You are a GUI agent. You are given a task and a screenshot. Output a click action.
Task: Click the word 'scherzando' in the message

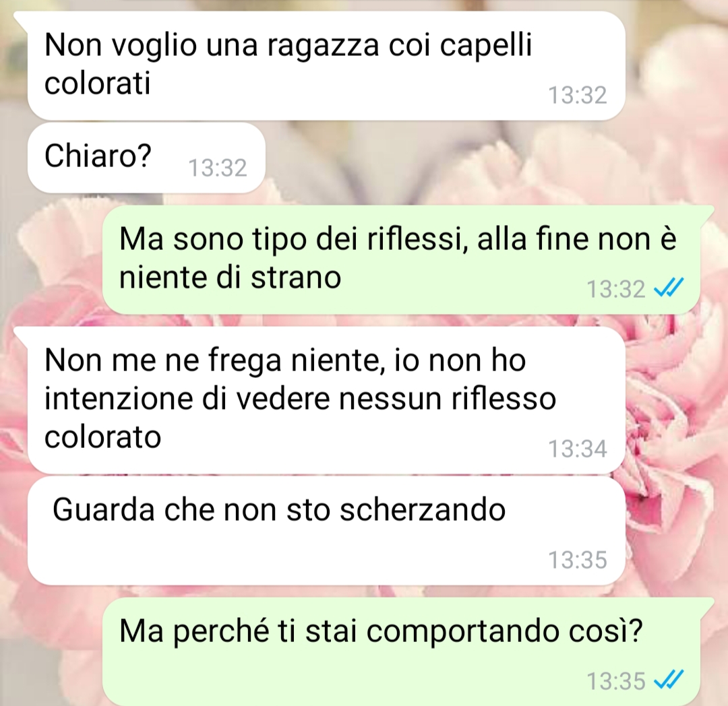[423, 509]
